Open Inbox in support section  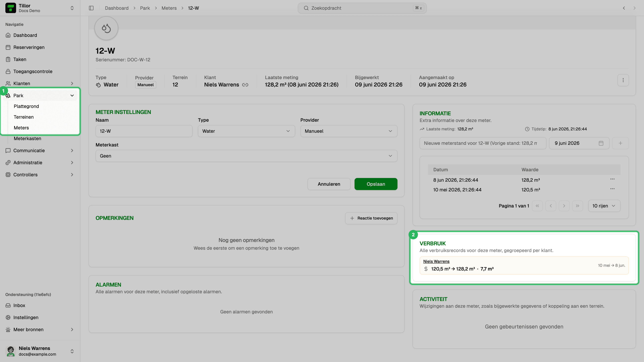click(x=40, y=305)
